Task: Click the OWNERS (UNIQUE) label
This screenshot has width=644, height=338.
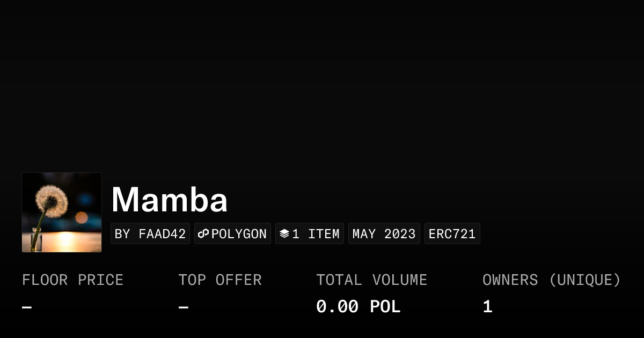Action: pyautogui.click(x=551, y=280)
